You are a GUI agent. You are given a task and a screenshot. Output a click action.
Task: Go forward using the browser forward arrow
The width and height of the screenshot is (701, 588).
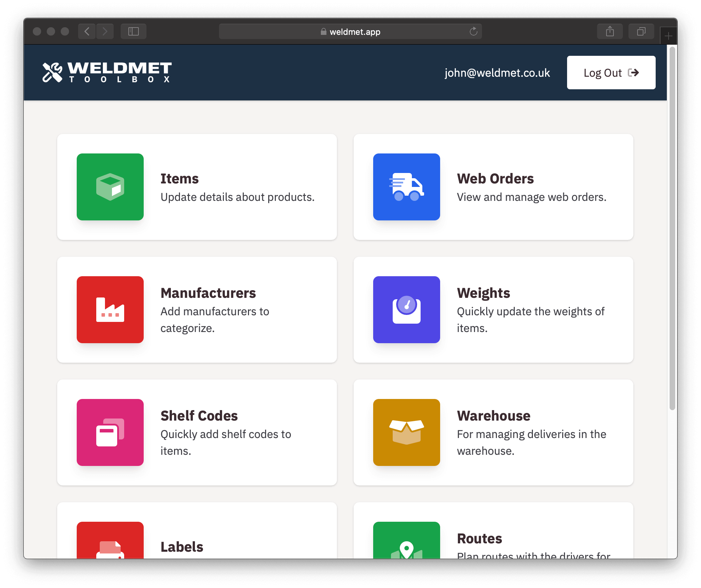coord(105,31)
